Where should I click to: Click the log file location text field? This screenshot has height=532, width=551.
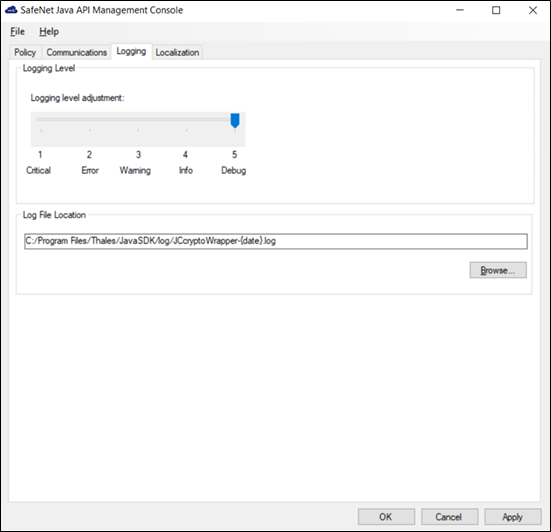(x=276, y=241)
